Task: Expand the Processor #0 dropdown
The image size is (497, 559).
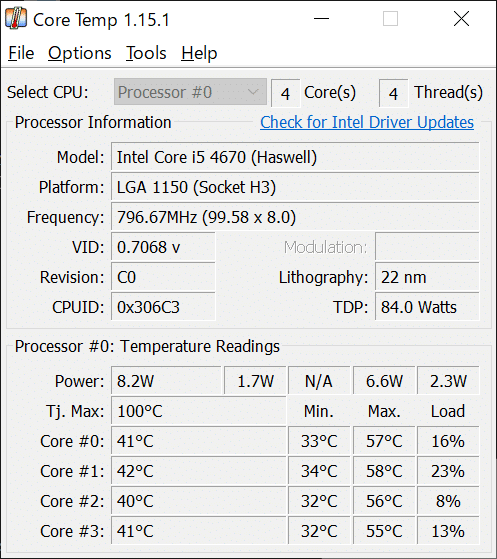Action: (190, 92)
